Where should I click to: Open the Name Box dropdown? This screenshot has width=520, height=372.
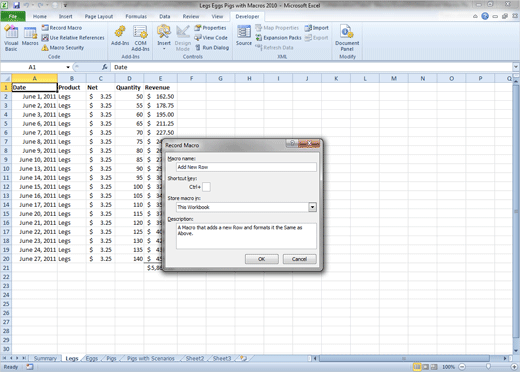68,67
